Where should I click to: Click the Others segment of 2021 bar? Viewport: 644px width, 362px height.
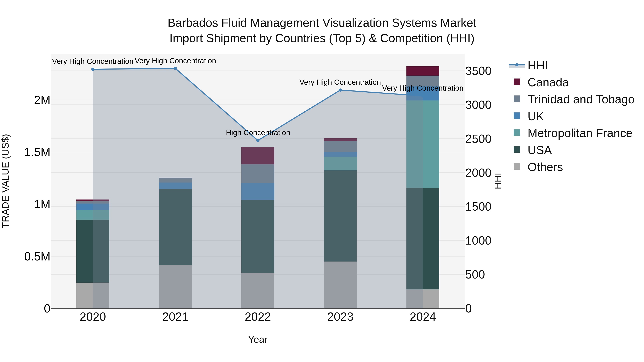(175, 287)
